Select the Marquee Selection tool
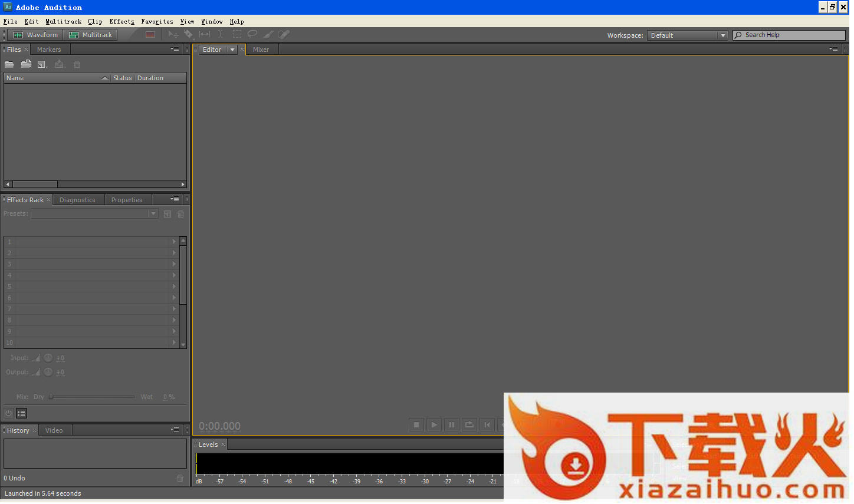 237,35
